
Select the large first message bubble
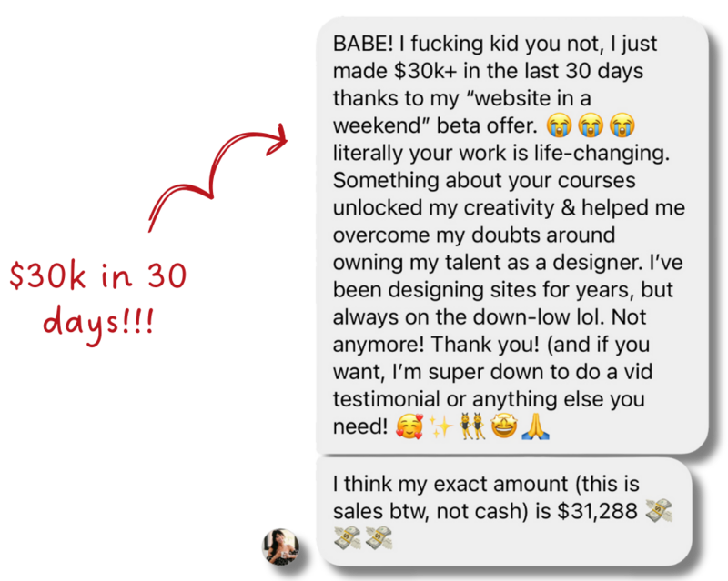tap(512, 235)
